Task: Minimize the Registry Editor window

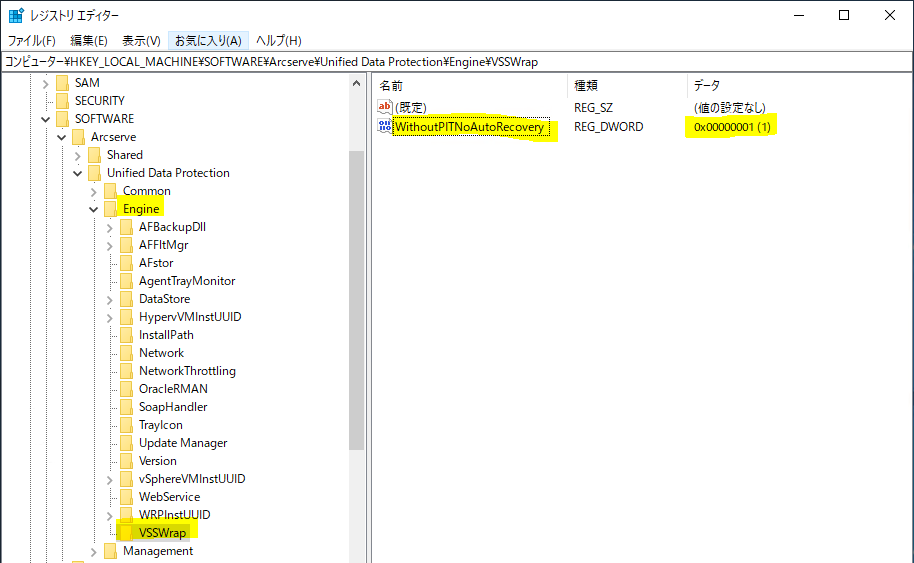Action: (799, 15)
